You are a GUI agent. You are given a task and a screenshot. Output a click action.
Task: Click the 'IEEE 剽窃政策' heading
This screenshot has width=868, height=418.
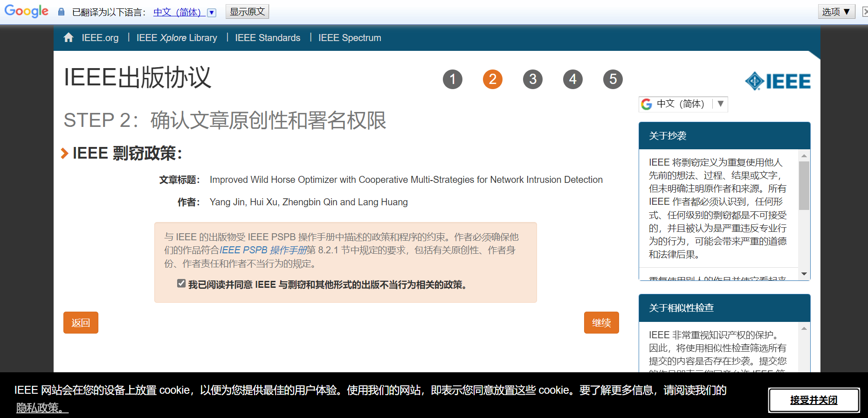pyautogui.click(x=128, y=153)
